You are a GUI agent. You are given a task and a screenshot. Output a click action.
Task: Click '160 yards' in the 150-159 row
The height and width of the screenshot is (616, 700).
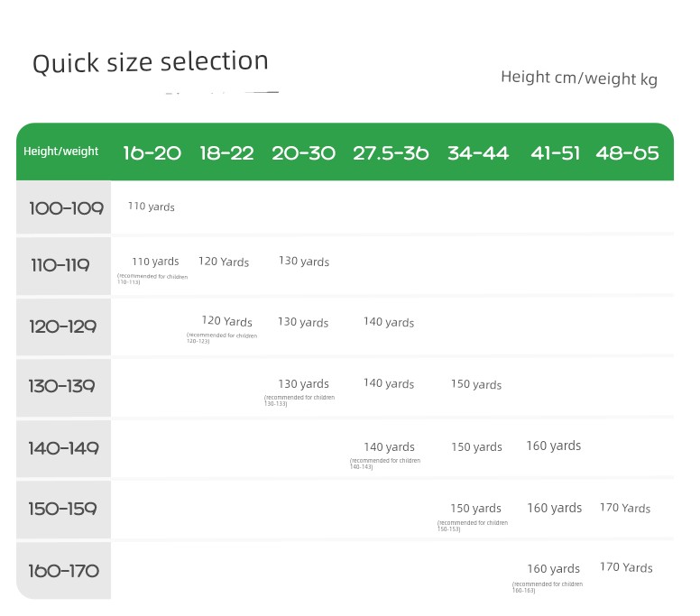point(555,508)
